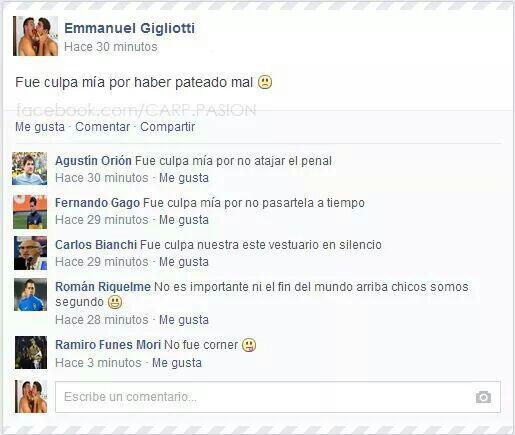
Task: Like Carlos Bianchi's comment
Action: [x=184, y=262]
